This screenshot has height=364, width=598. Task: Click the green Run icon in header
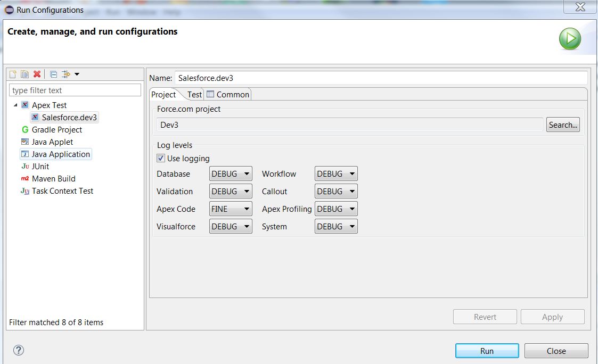tap(570, 38)
